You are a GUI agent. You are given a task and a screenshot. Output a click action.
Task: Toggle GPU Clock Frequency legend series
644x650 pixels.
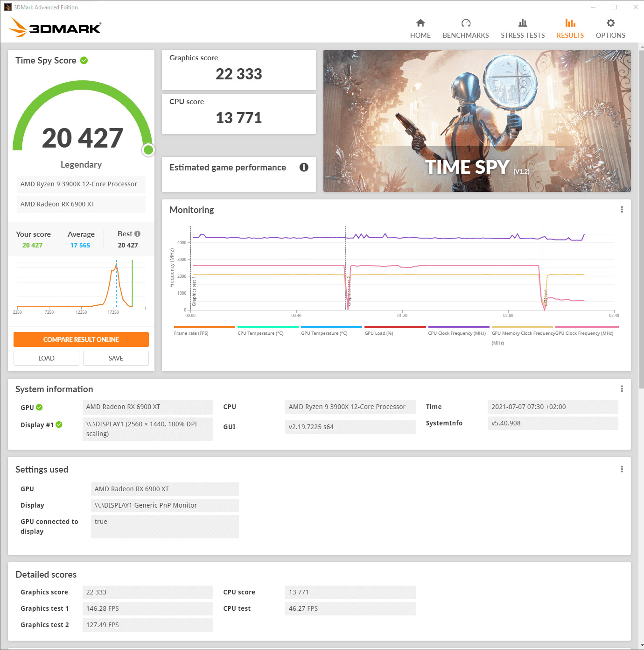(x=587, y=331)
